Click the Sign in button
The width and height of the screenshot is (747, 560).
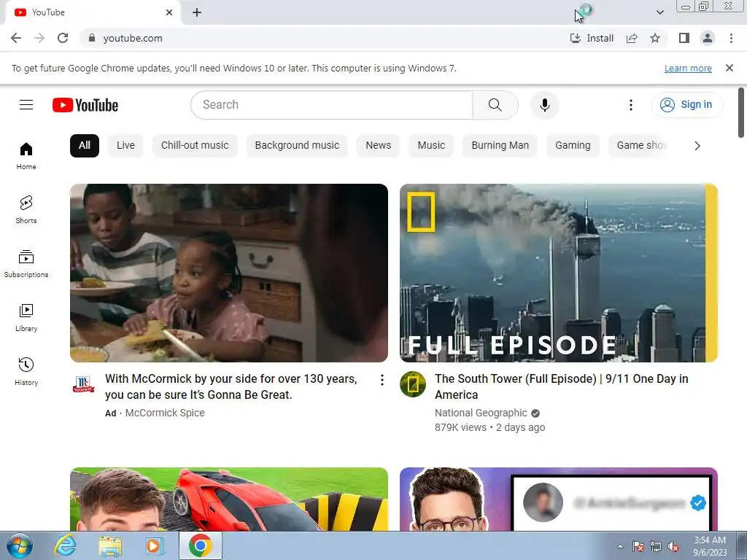(686, 105)
